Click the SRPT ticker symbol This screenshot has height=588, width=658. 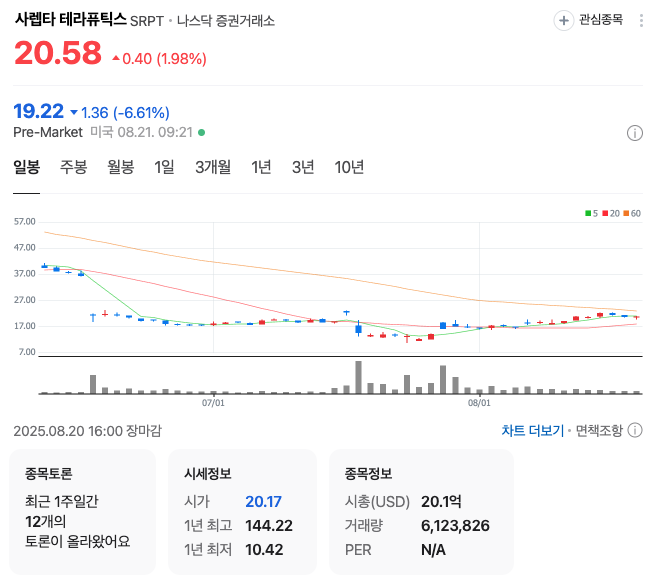point(146,21)
